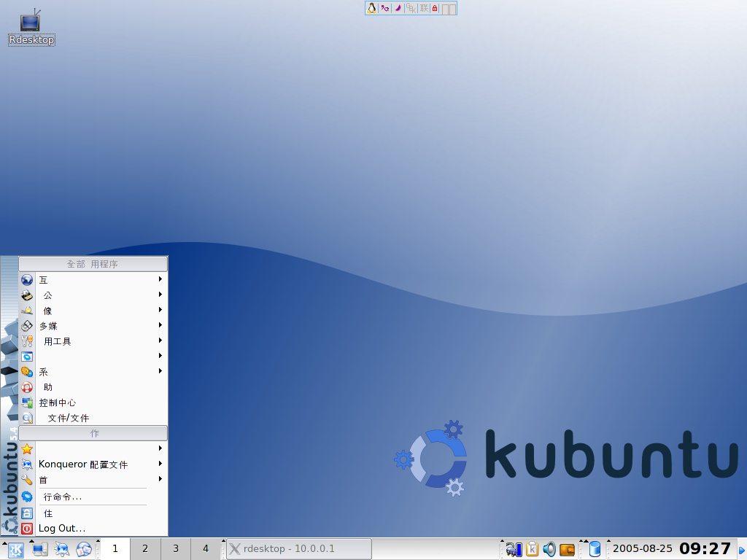Switch to virtual desktop 4
Image resolution: width=747 pixels, height=560 pixels.
(x=206, y=549)
